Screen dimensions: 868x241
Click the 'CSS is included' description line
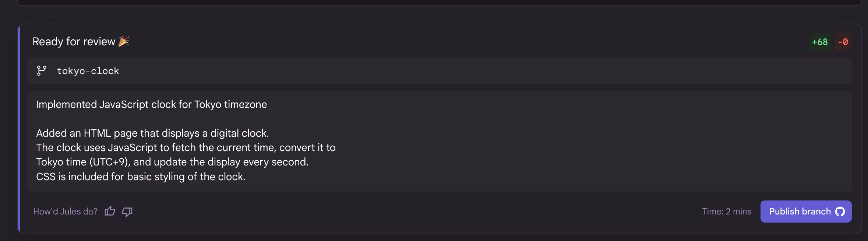(141, 177)
